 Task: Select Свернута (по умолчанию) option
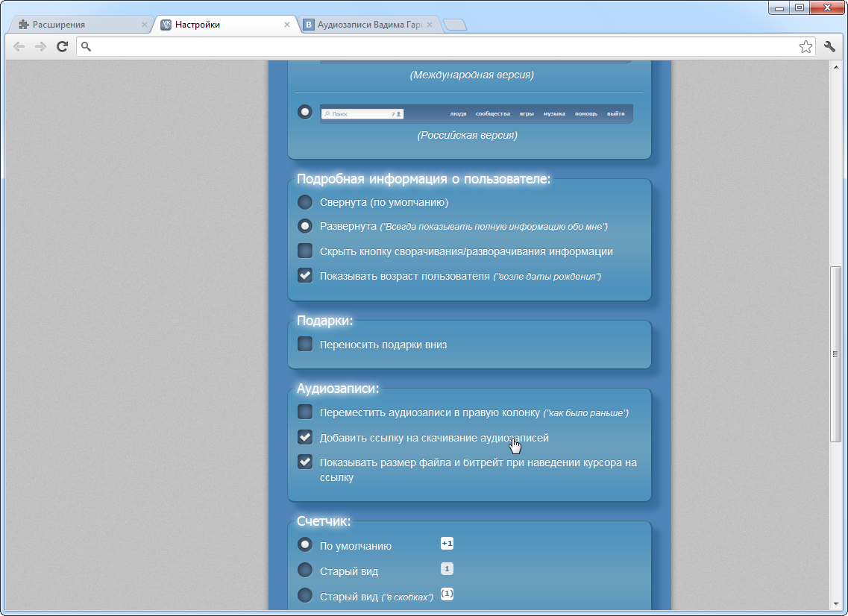[305, 202]
